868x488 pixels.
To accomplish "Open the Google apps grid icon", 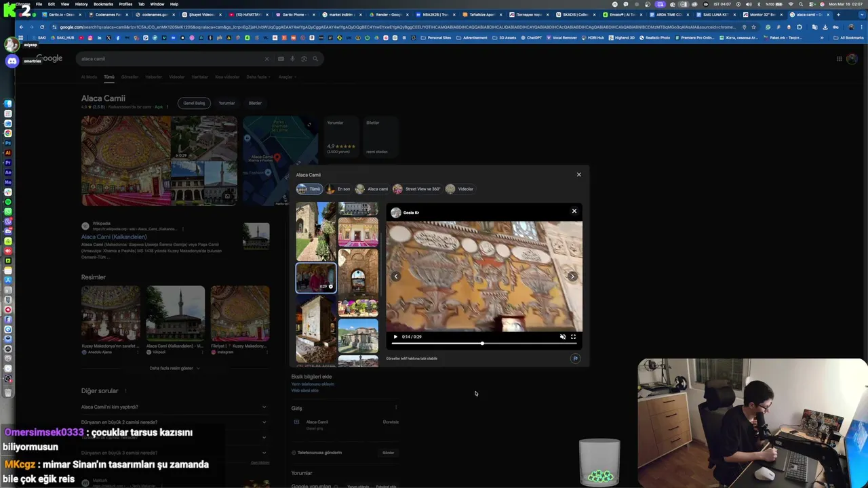I will (839, 59).
